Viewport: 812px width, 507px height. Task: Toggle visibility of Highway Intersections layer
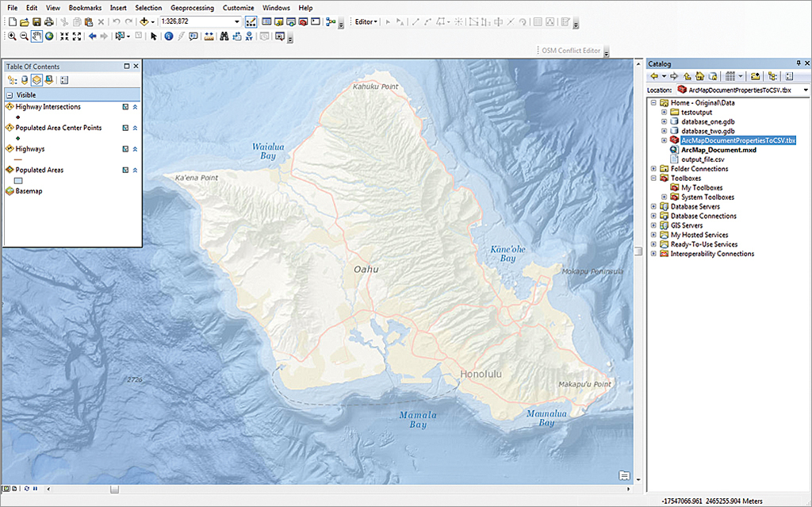[x=125, y=107]
